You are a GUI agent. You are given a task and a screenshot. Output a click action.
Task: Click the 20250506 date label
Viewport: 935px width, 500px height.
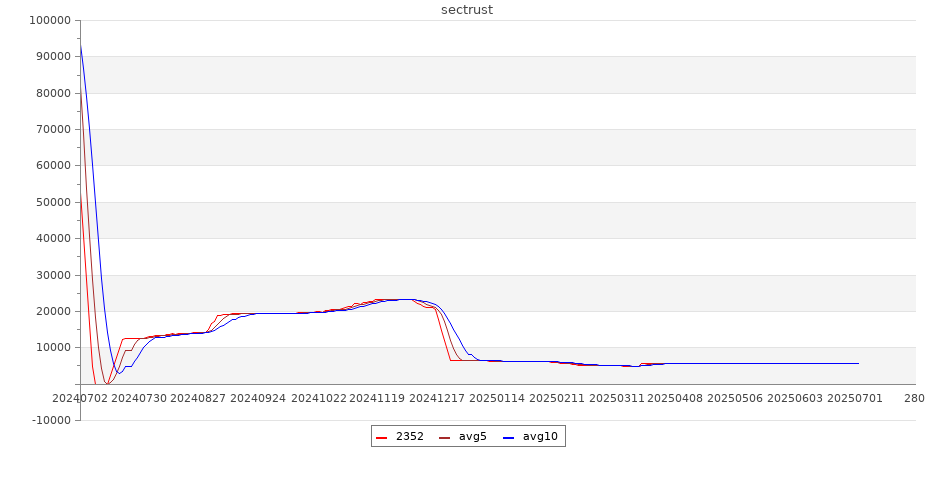tap(735, 398)
